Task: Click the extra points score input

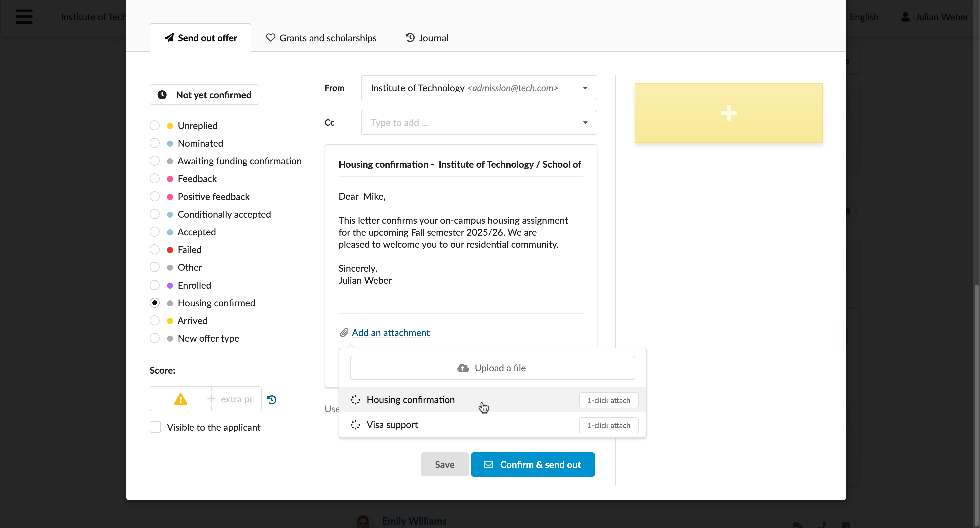Action: pyautogui.click(x=236, y=399)
